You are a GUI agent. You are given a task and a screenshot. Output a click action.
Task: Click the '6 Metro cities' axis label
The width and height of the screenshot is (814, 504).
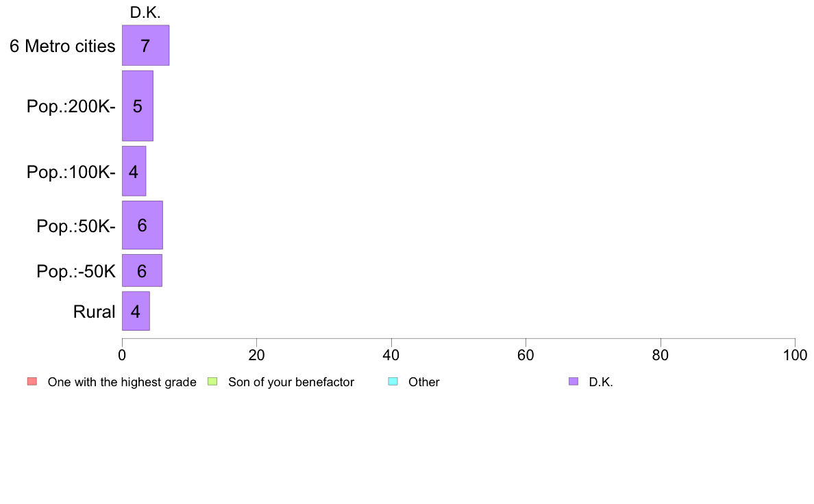[62, 46]
